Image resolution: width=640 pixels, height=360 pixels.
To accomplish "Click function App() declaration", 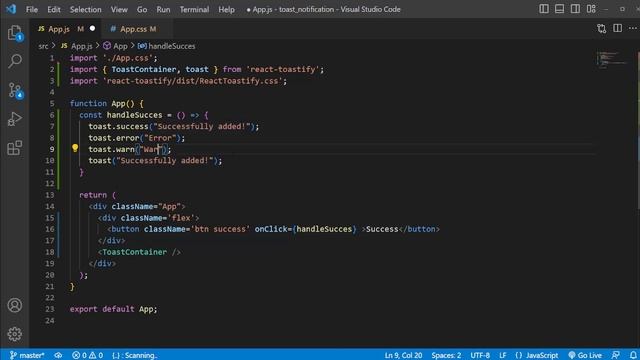I will [x=107, y=104].
